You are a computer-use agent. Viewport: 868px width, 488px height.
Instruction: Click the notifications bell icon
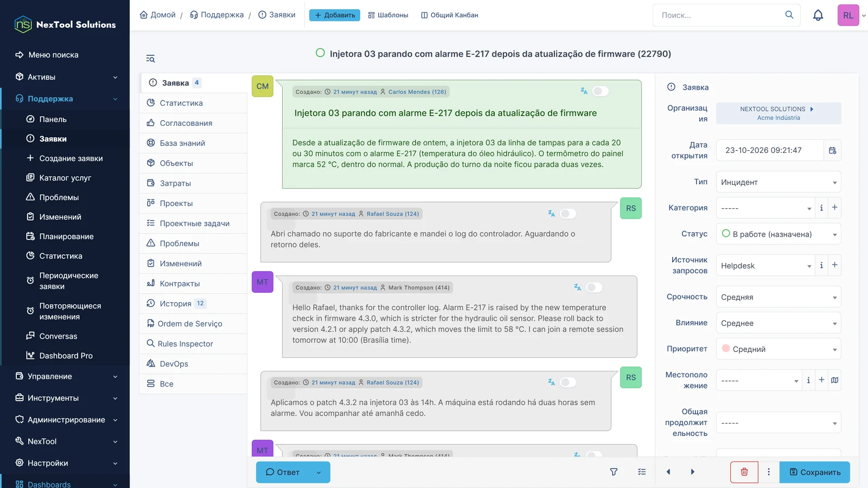[818, 15]
